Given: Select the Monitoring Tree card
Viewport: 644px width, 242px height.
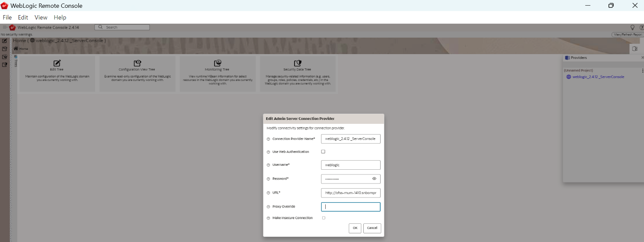Looking at the screenshot, I should pos(217,74).
